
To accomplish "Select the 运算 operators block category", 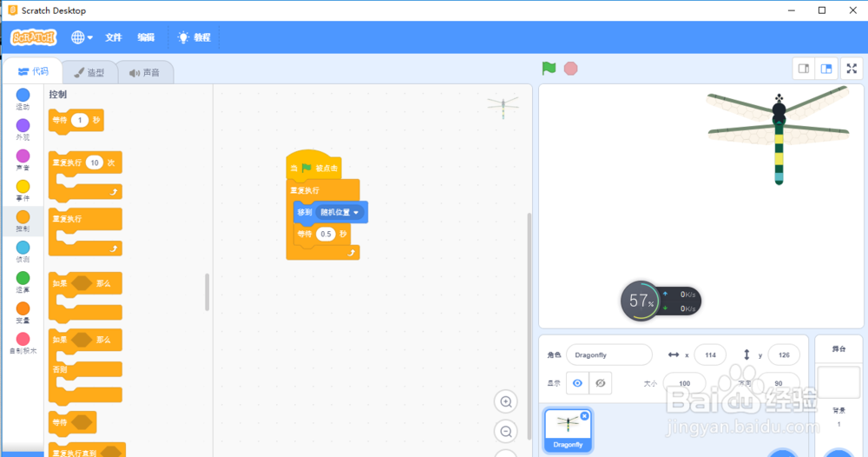I will (x=23, y=282).
